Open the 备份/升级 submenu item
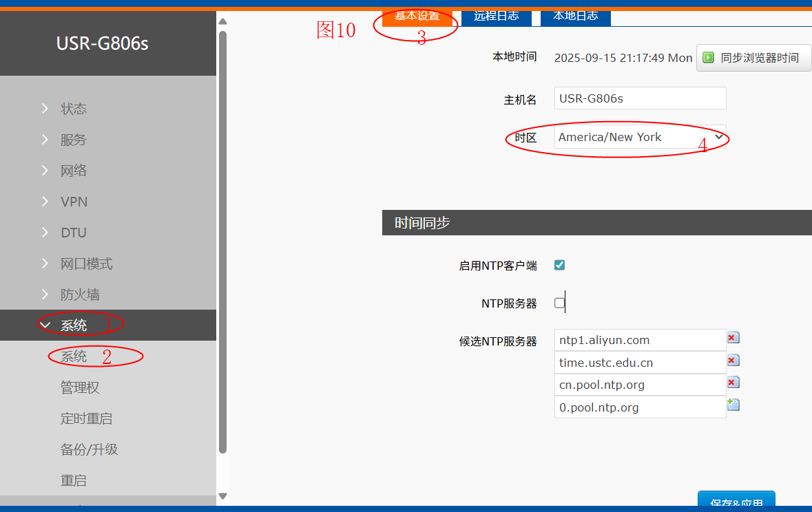 (x=89, y=449)
